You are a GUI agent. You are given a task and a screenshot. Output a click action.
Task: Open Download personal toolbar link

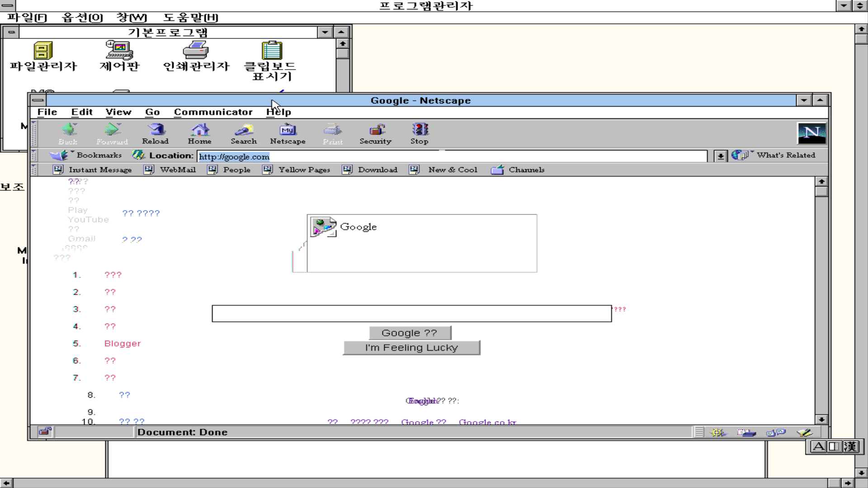[370, 169]
